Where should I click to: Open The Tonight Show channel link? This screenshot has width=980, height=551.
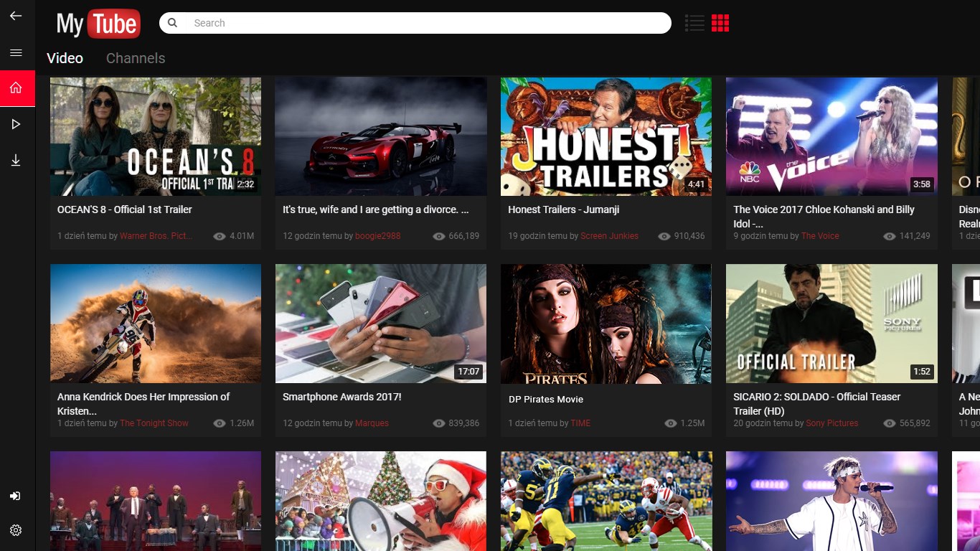[154, 423]
